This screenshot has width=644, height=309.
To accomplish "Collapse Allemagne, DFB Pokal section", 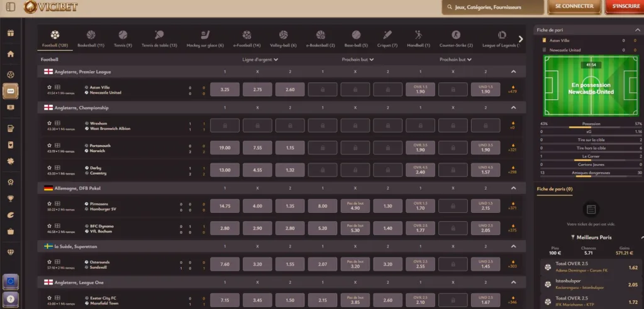I will click(513, 188).
